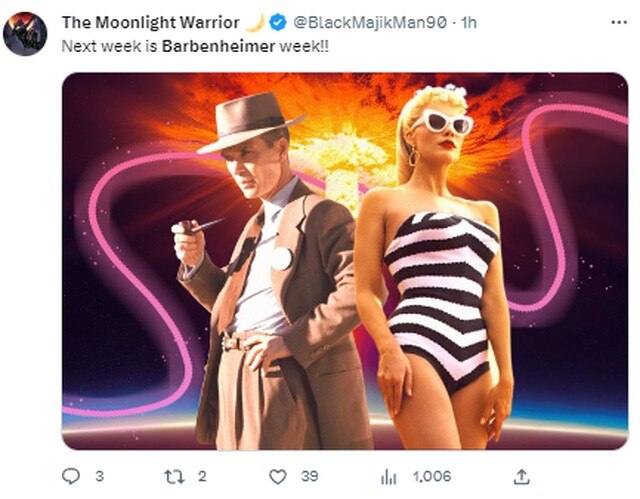Open the three-dot more options menu

619,22
